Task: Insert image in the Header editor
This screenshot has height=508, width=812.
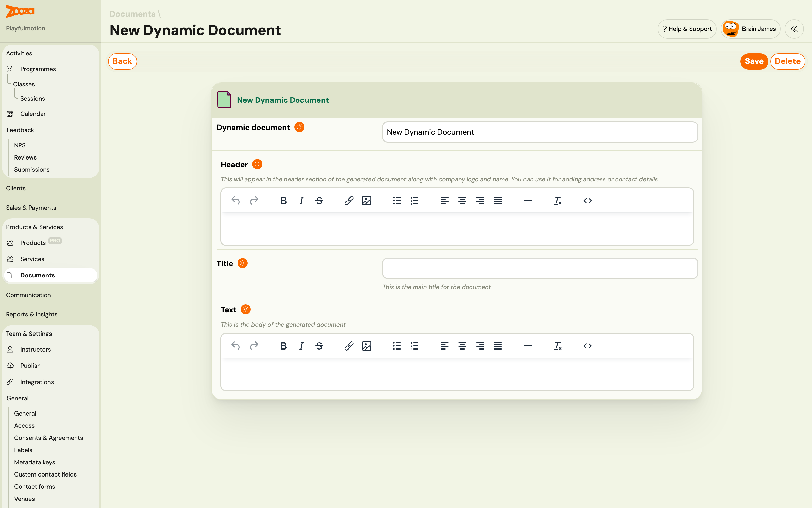Action: 367,201
